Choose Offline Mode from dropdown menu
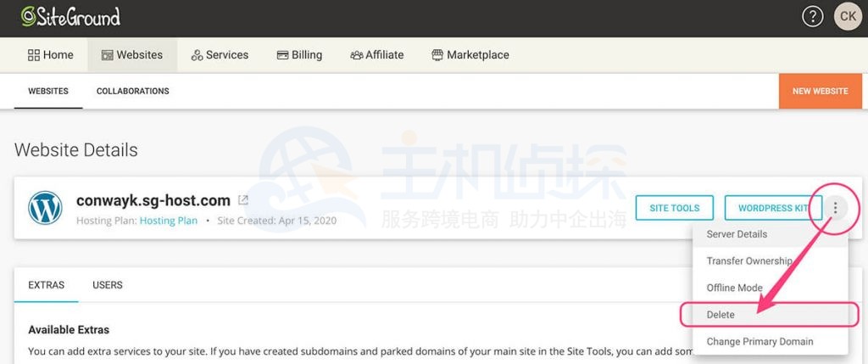 coord(770,288)
